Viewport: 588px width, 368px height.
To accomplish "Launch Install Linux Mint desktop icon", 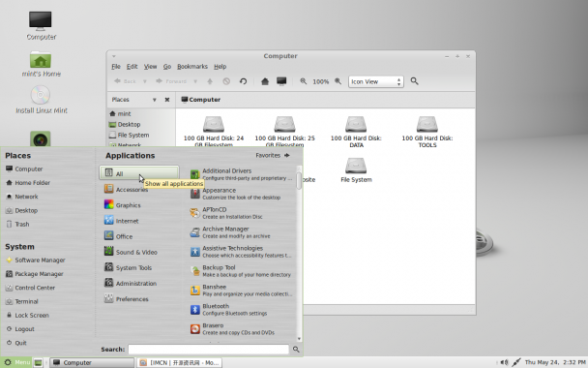I will coord(41,100).
